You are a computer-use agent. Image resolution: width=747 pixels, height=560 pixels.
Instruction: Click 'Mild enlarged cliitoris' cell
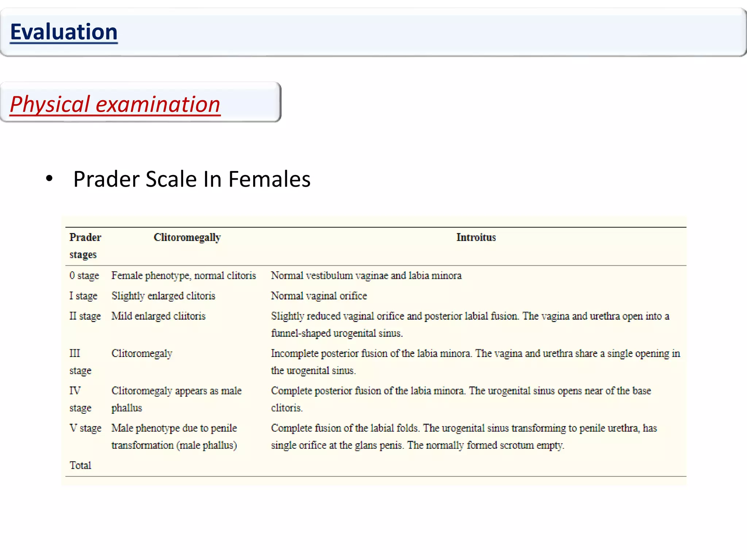tap(158, 316)
